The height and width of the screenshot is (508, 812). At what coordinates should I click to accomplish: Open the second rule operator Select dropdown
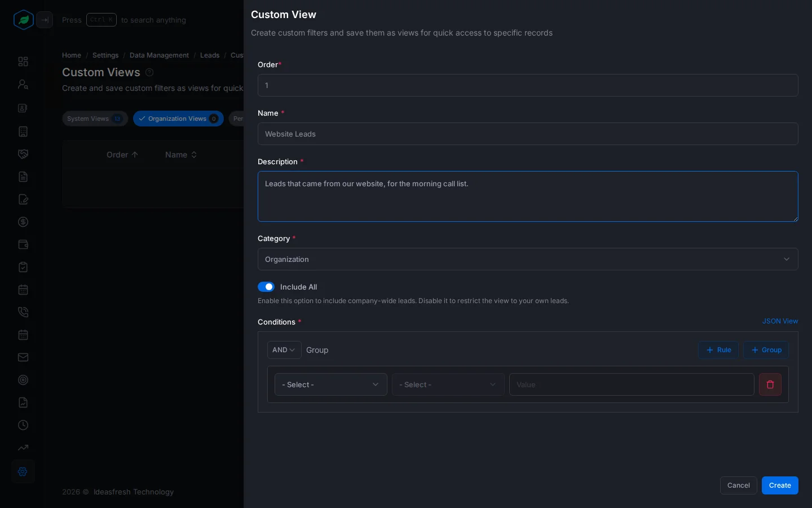click(448, 384)
